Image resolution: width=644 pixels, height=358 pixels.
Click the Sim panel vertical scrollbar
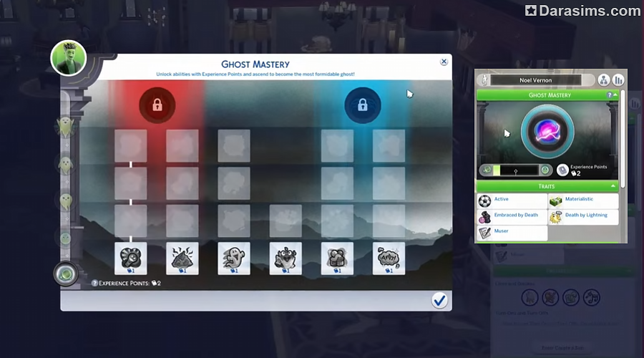point(623,140)
